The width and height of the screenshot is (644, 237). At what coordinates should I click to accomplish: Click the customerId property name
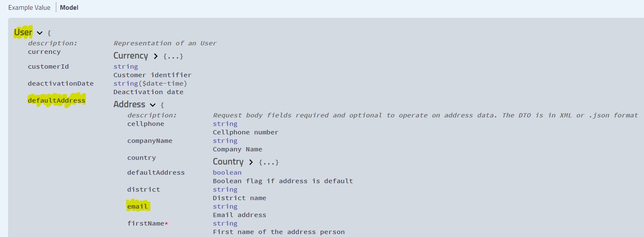(x=48, y=67)
